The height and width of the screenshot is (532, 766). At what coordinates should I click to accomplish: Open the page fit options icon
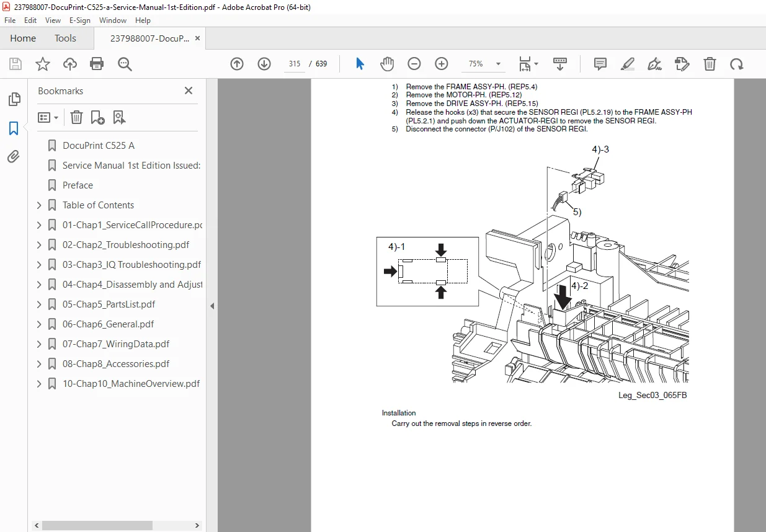[x=528, y=64]
